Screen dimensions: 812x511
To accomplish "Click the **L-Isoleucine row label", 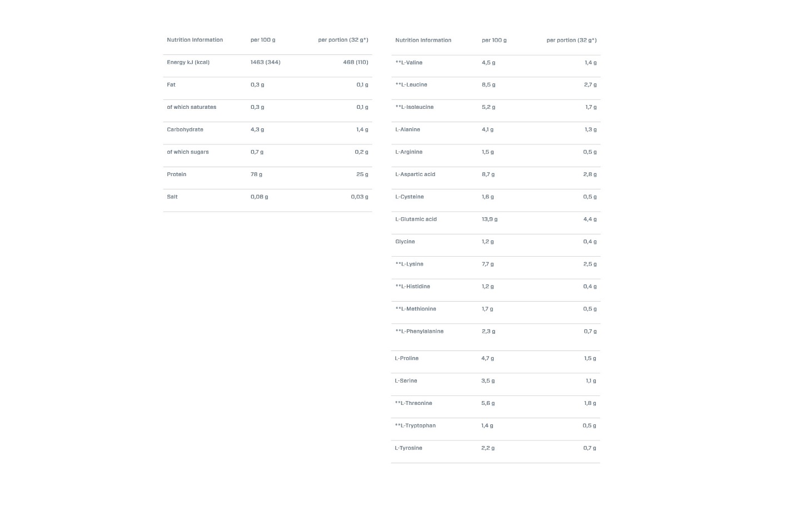I will click(x=414, y=107).
